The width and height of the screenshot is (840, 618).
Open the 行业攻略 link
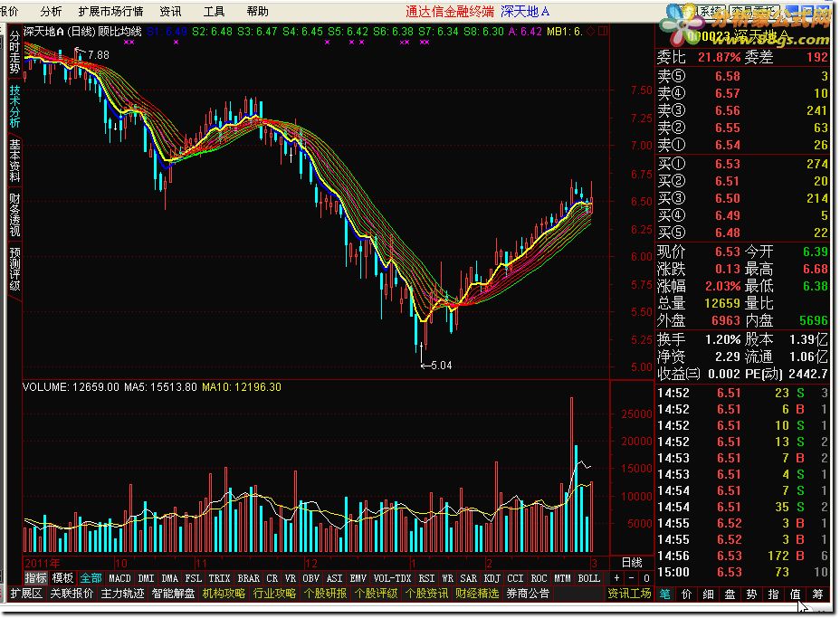coord(274,594)
